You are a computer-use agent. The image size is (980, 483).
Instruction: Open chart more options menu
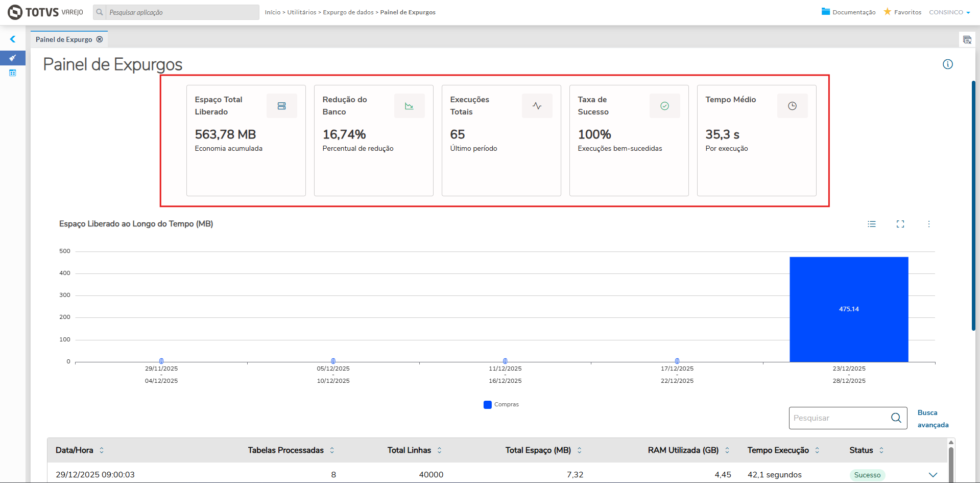pyautogui.click(x=929, y=224)
